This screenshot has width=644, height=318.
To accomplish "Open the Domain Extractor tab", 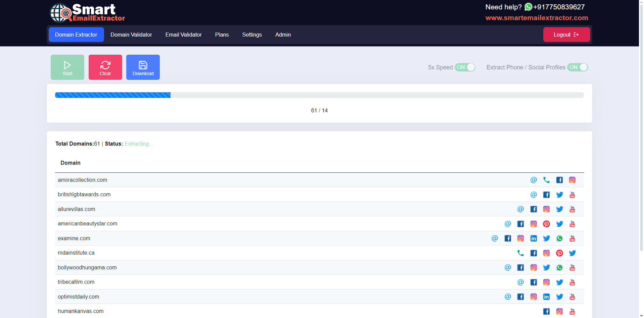I will click(x=76, y=35).
